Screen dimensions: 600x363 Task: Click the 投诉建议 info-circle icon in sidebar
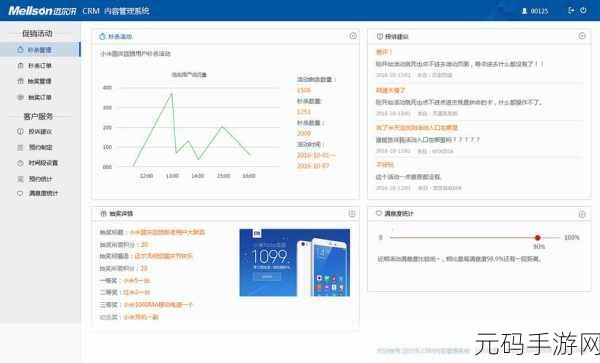[20, 132]
